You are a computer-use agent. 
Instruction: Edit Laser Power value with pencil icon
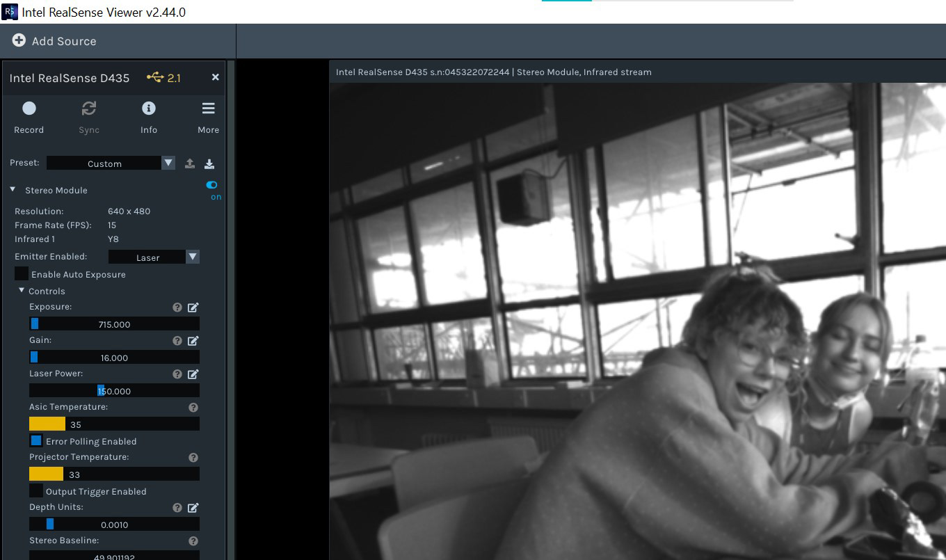point(193,374)
